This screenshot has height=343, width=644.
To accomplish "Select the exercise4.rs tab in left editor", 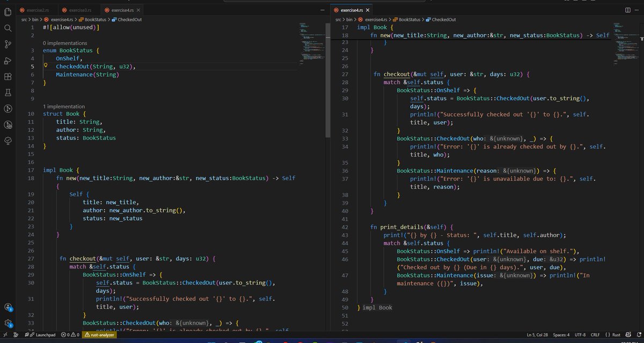I will tap(121, 10).
